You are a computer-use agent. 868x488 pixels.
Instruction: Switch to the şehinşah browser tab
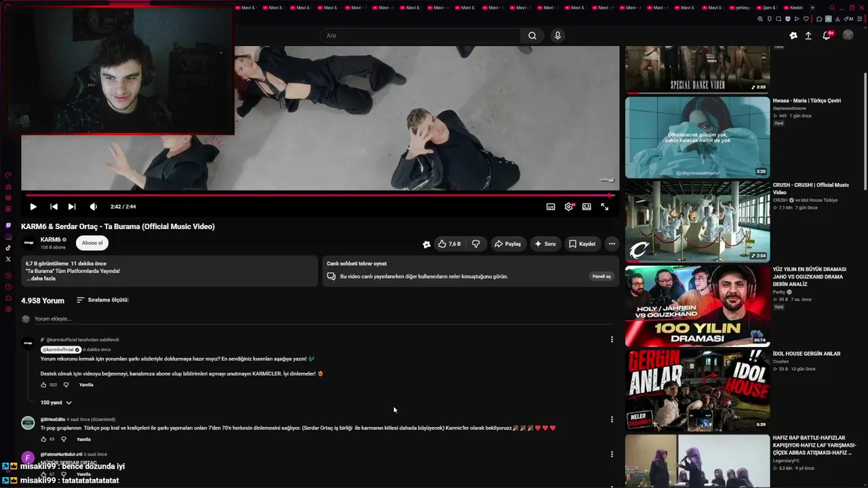pos(739,7)
